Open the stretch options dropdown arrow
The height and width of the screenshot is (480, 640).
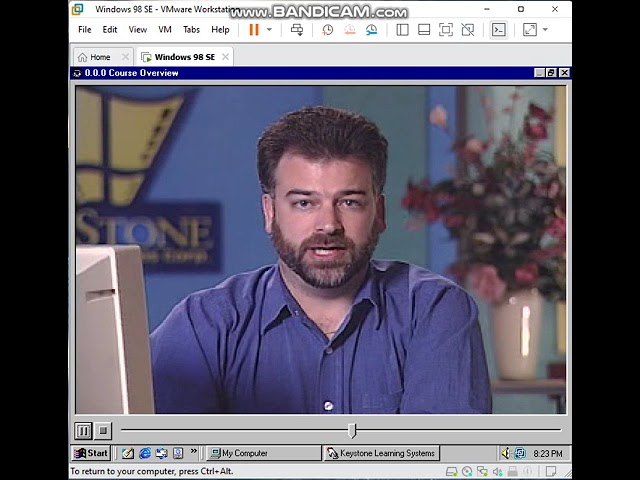coord(545,30)
